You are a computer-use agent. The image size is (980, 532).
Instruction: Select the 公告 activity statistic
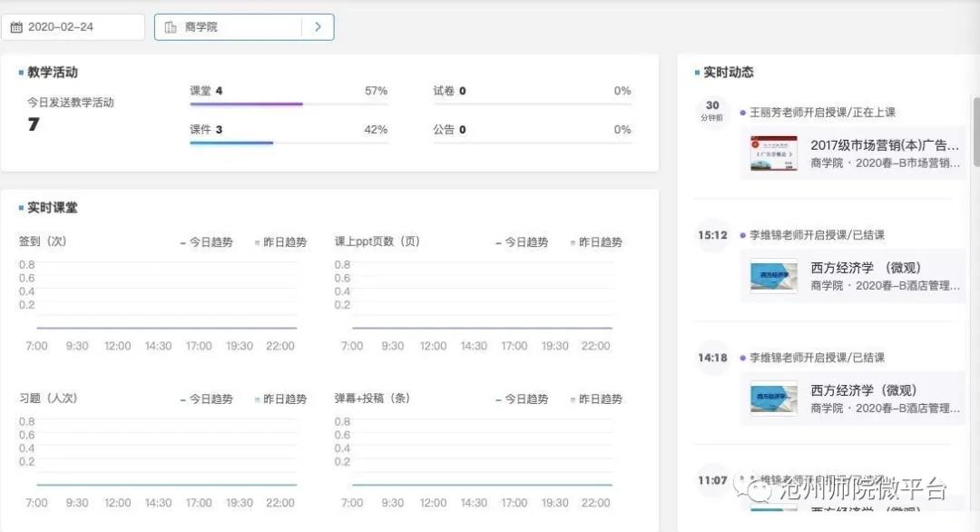point(449,130)
